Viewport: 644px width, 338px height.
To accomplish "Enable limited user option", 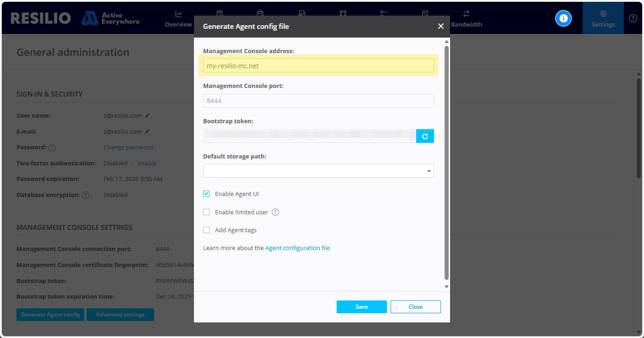I will pos(206,212).
